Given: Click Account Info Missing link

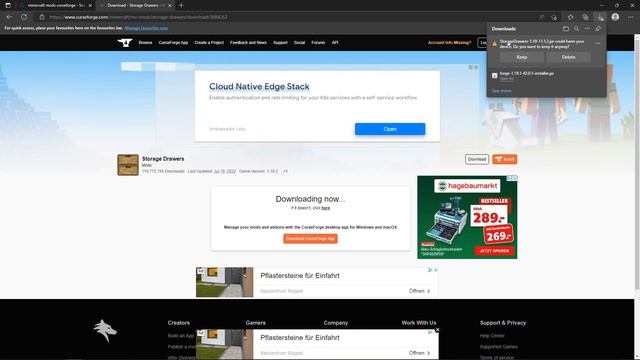Looking at the screenshot, I should click(x=449, y=42).
